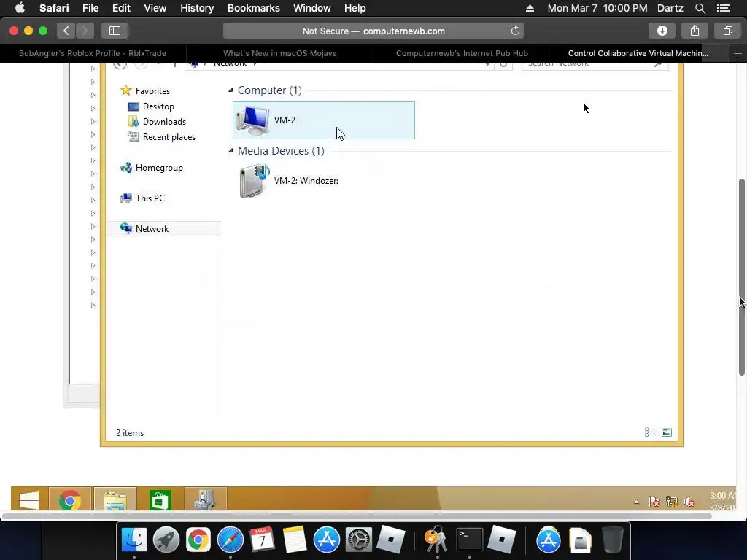Open the Edit menu
Screen dimensions: 747x560
121,8
